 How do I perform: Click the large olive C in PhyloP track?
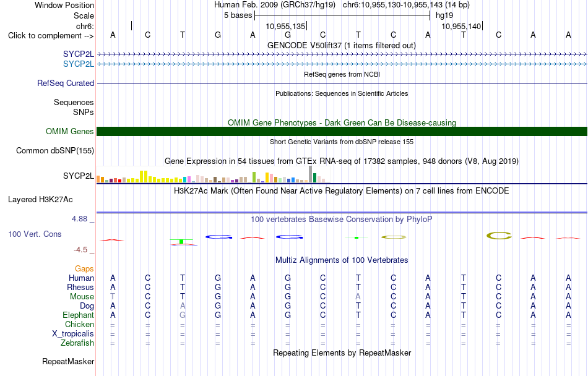tap(499, 236)
